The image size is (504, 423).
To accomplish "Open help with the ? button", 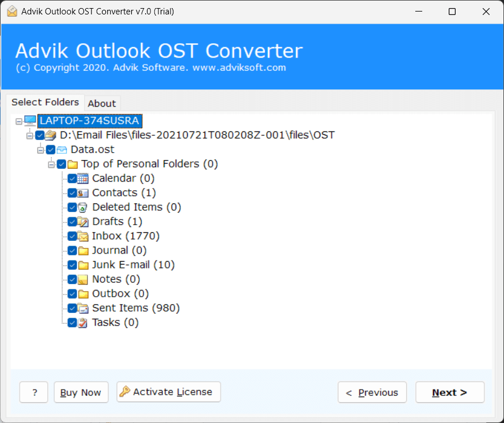I will click(34, 392).
